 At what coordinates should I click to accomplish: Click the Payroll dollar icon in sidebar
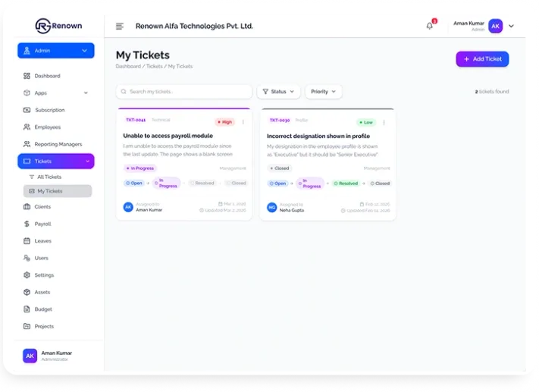click(x=27, y=224)
